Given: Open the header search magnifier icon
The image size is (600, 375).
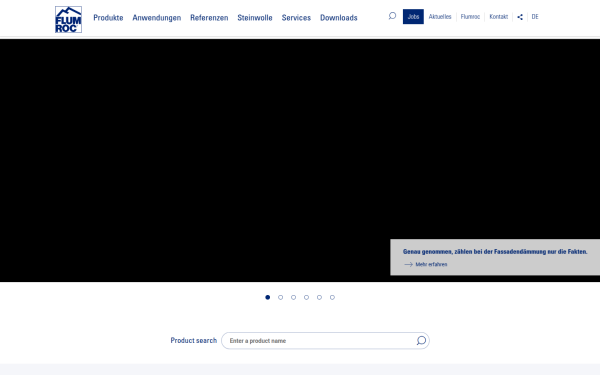Looking at the screenshot, I should click(392, 16).
